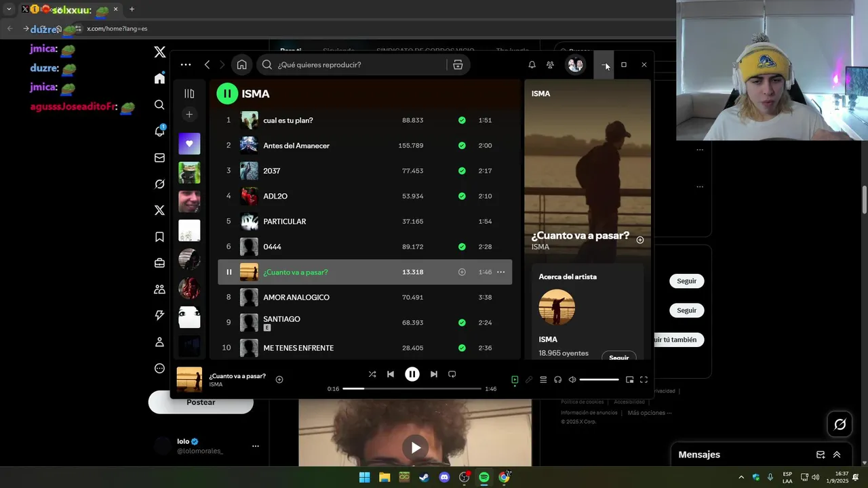Open lolo account switcher dots

coord(256,446)
